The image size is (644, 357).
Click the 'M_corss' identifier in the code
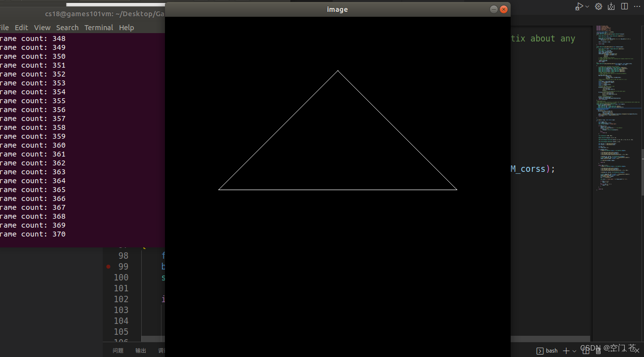(x=528, y=169)
